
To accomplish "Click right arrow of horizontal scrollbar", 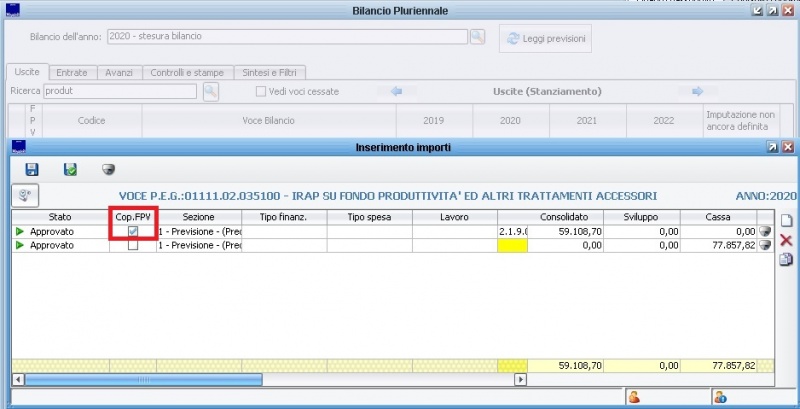I will click(x=519, y=380).
